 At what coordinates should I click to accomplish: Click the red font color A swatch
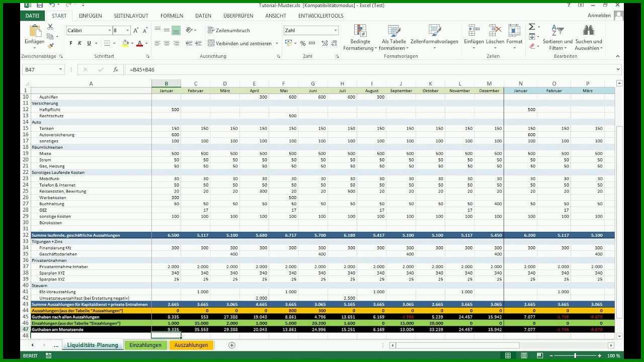[x=140, y=44]
